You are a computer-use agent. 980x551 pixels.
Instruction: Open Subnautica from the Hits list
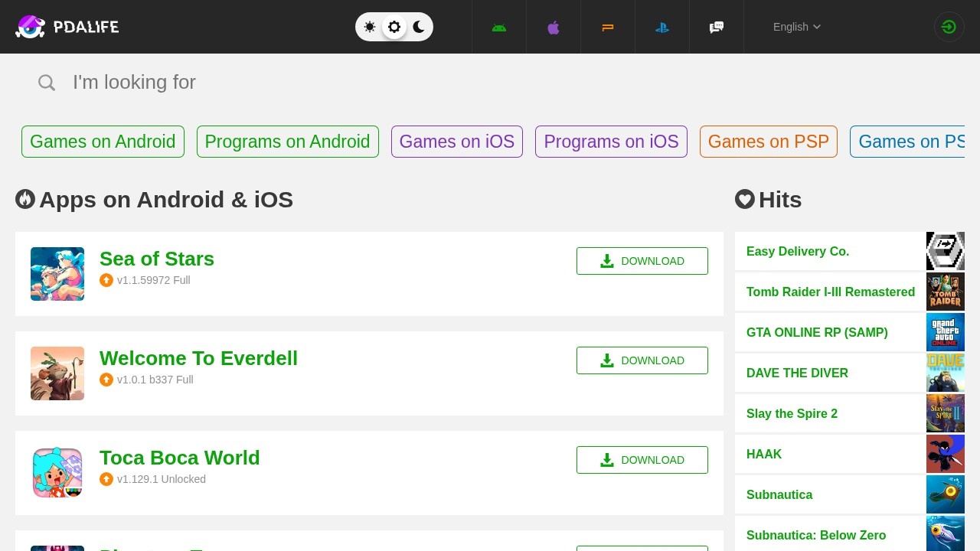(x=779, y=494)
